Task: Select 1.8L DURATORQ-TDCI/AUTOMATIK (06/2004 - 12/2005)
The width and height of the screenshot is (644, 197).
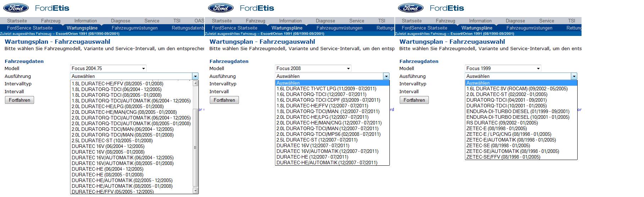Action: click(x=131, y=101)
